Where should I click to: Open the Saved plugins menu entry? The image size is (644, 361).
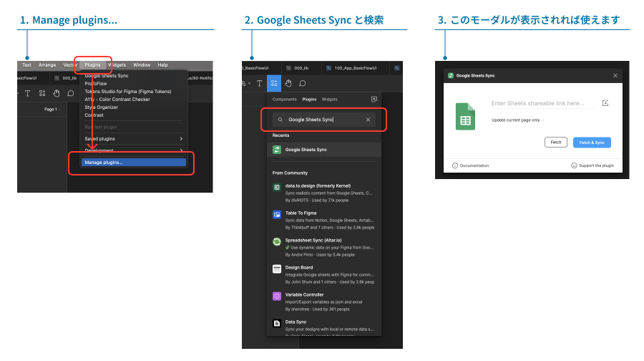pos(134,138)
